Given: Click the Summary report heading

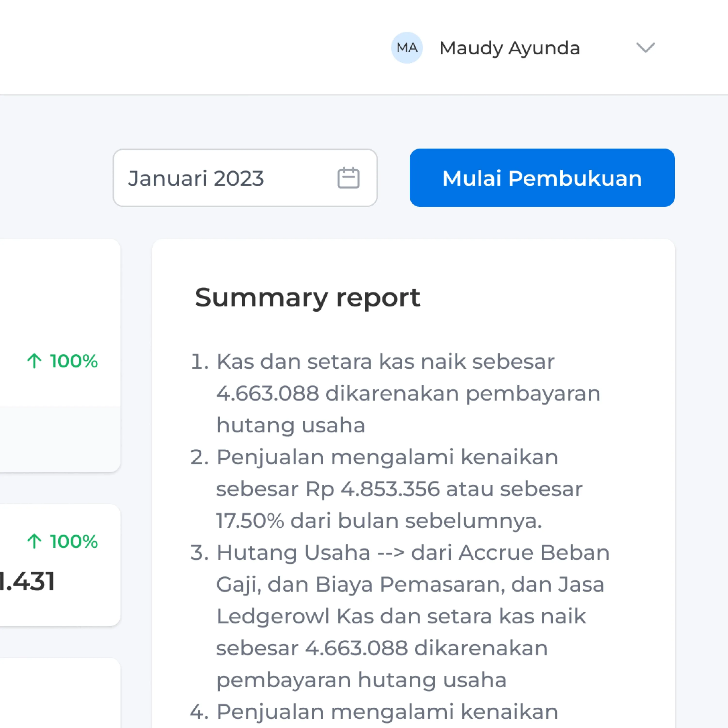Looking at the screenshot, I should (307, 298).
